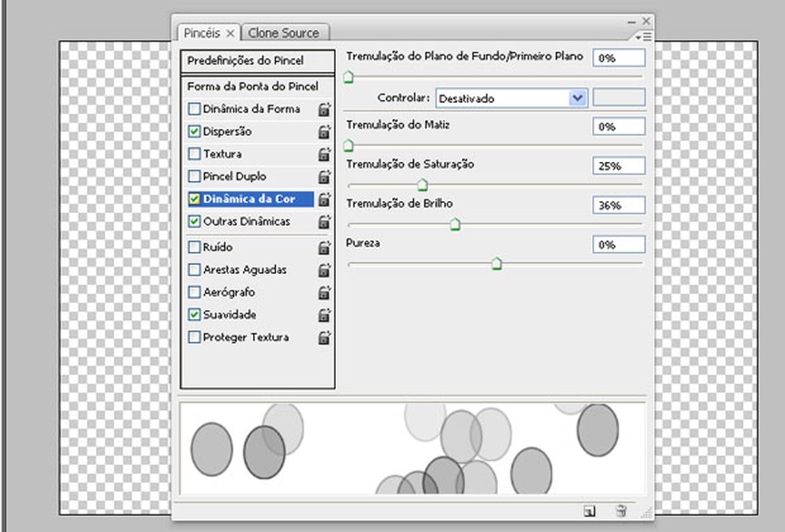Click the lock icon beside Dinâmica da Forma
Screen dimensions: 785x532
325,109
